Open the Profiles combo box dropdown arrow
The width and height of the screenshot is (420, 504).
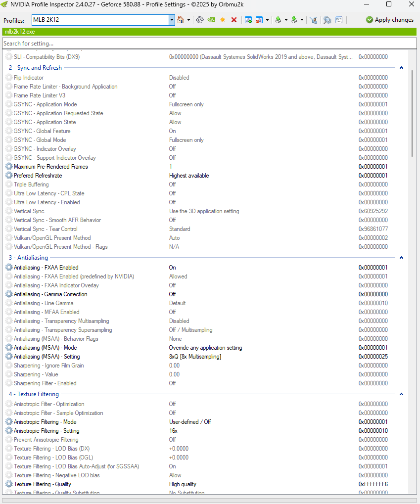pos(172,20)
